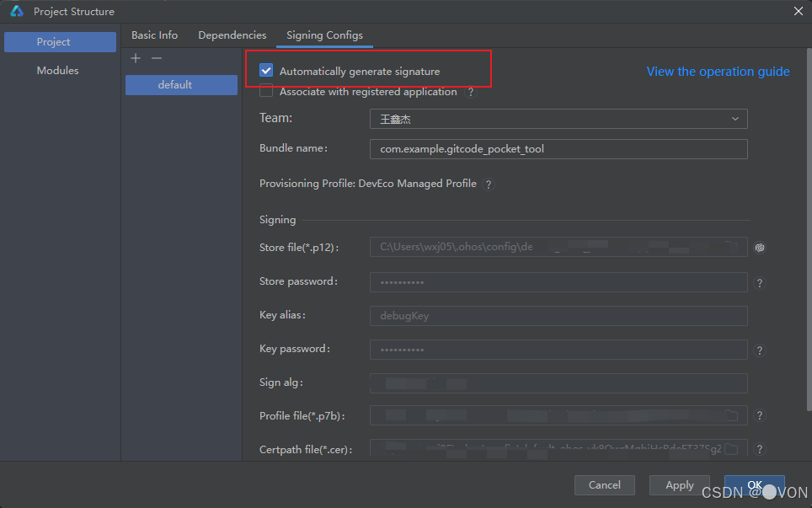Close the Project Structure dialog
Screen dimensions: 812x508
[x=799, y=11]
